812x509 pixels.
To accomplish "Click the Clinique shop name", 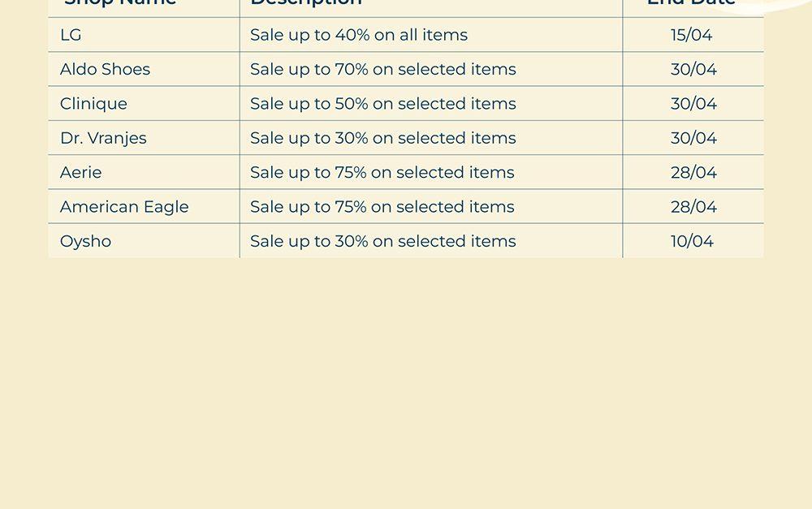I will pos(93,104).
